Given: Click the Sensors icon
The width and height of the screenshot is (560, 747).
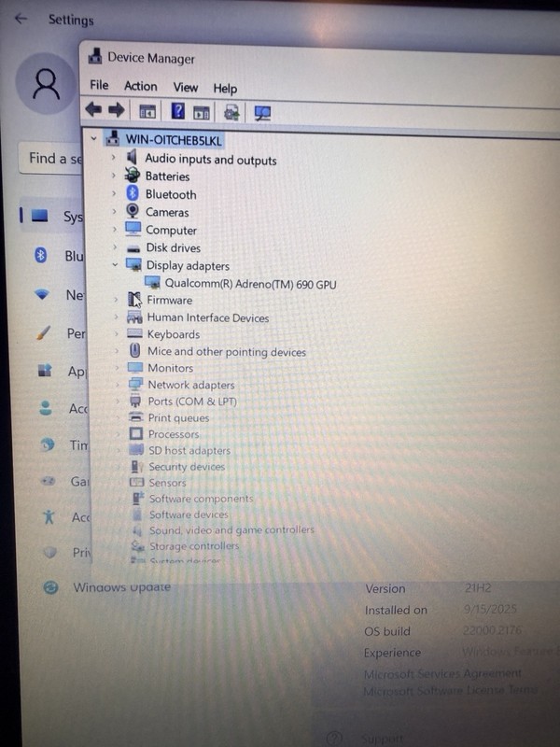Looking at the screenshot, I should (x=137, y=482).
